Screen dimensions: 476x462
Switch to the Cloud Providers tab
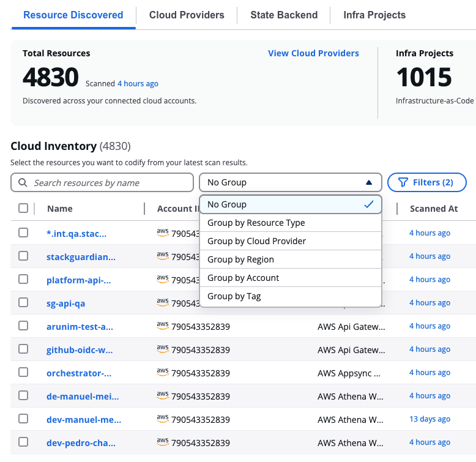(x=187, y=15)
